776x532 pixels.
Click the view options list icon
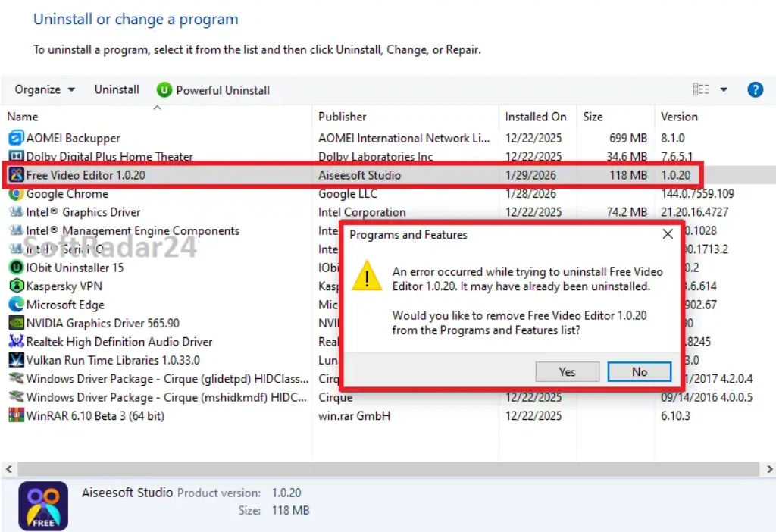(x=701, y=89)
